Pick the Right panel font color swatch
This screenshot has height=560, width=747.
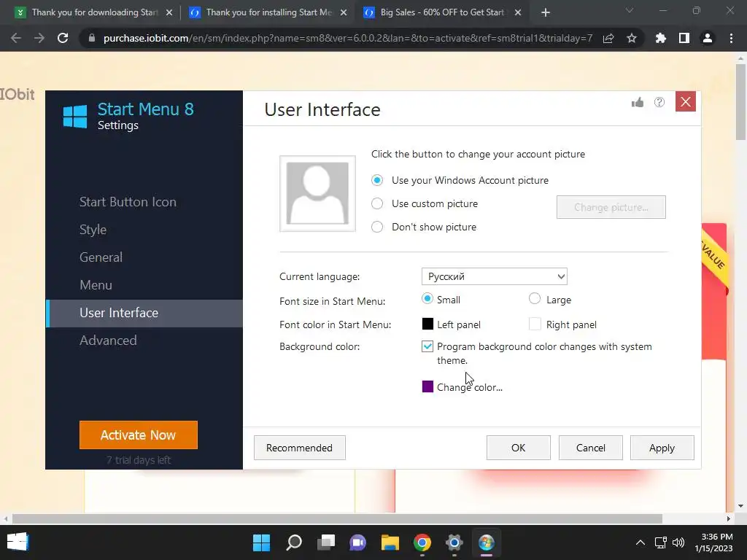[x=535, y=324]
